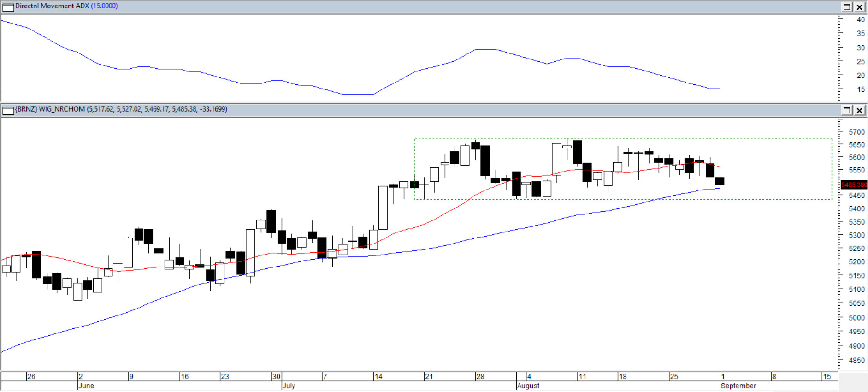This screenshot has height=392, width=868.
Task: Click the 5700 value on the price scale
Action: coord(856,132)
